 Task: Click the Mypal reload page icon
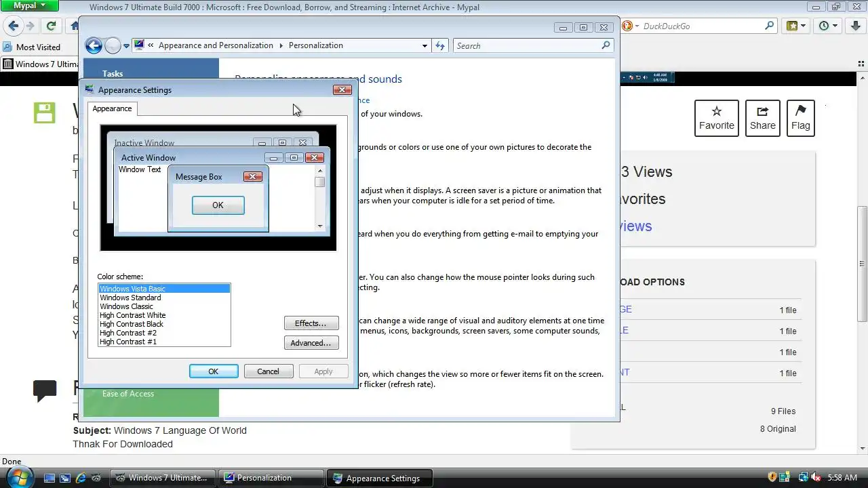(50, 26)
